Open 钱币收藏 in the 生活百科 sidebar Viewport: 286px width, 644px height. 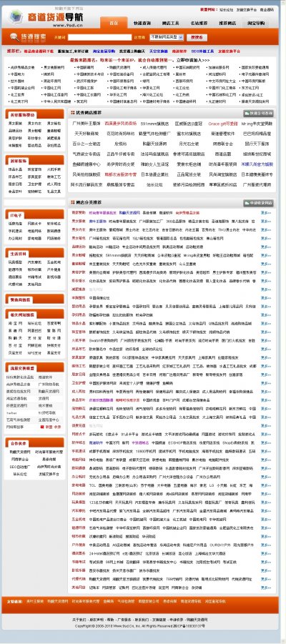(x=34, y=270)
